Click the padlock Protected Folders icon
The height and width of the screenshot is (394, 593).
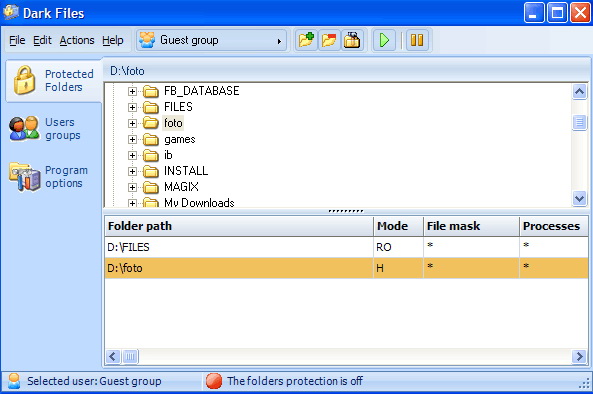tap(25, 80)
